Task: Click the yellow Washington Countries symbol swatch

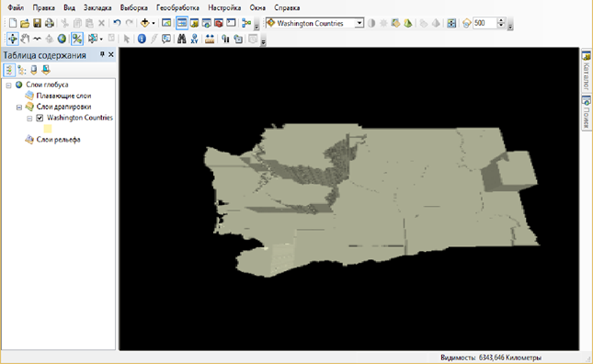Action: pos(48,129)
